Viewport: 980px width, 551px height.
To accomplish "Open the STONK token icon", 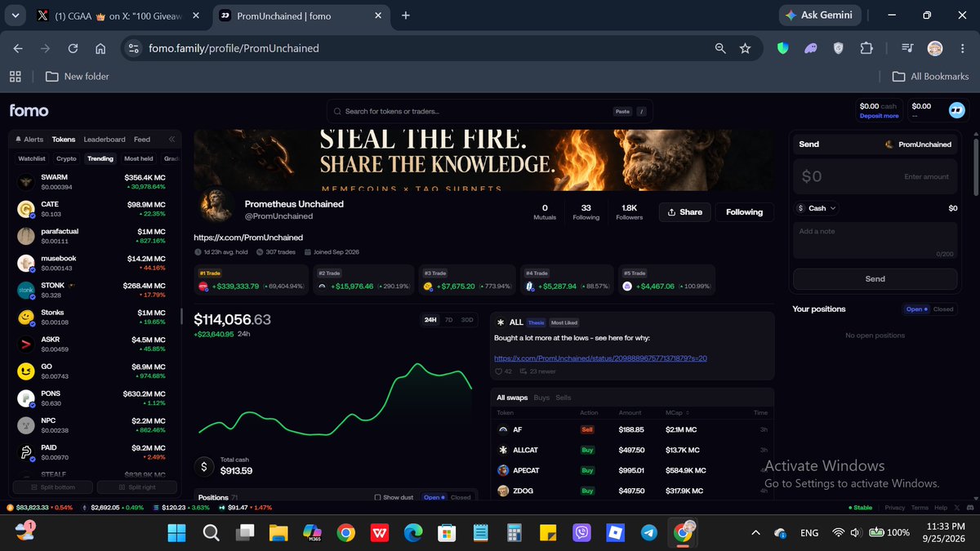I will click(x=25, y=290).
